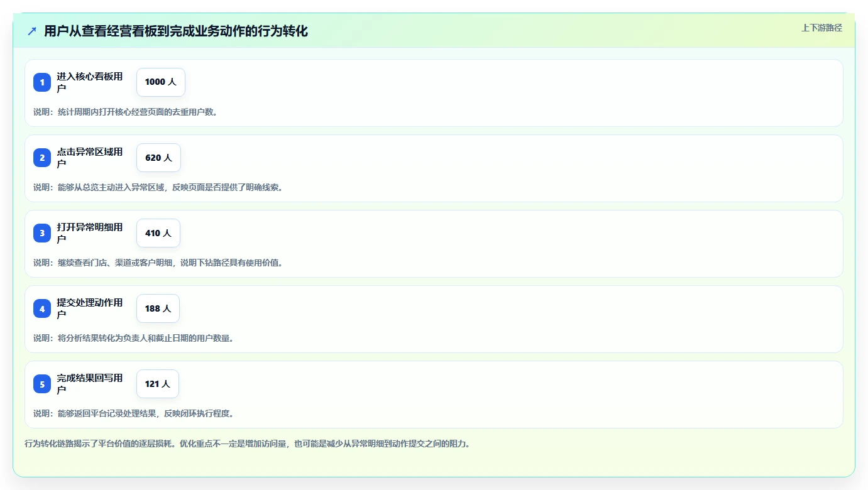The height and width of the screenshot is (490, 868).
Task: Select the 410 人 value chip
Action: (x=158, y=233)
